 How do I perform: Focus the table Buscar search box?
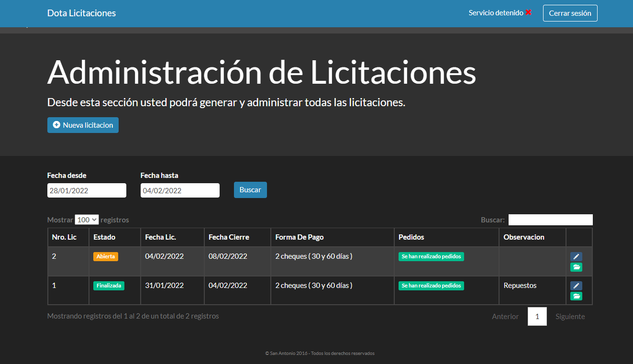coord(550,220)
